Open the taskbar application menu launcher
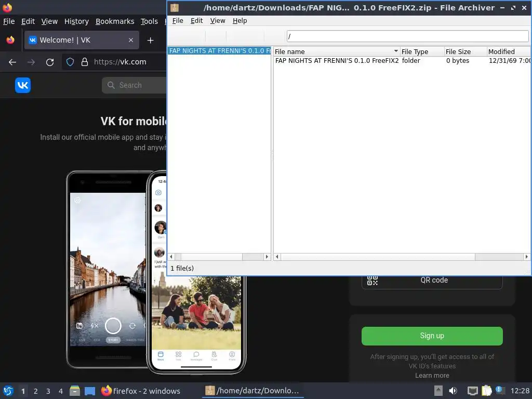Viewport: 532px width, 399px height. 8,391
